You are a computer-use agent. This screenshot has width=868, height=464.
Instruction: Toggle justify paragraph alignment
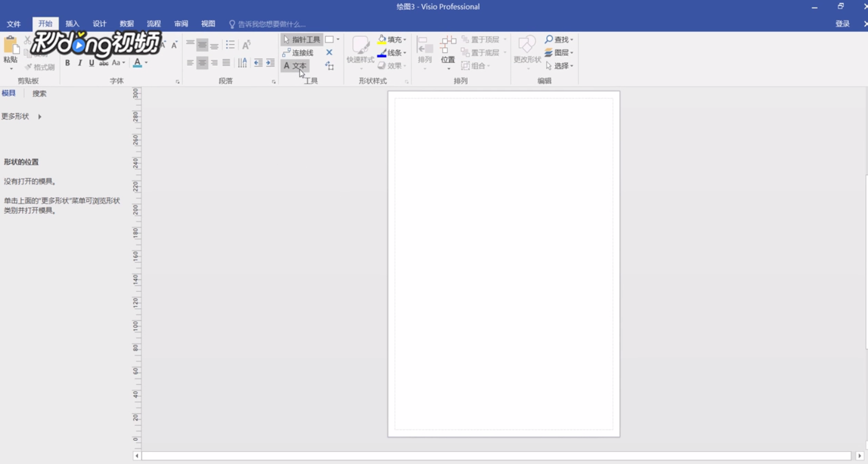tap(226, 63)
